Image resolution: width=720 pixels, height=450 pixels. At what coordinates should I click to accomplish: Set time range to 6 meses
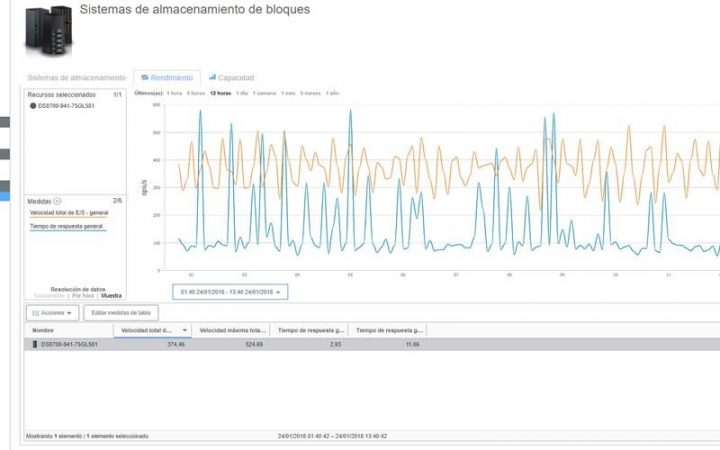pyautogui.click(x=310, y=93)
